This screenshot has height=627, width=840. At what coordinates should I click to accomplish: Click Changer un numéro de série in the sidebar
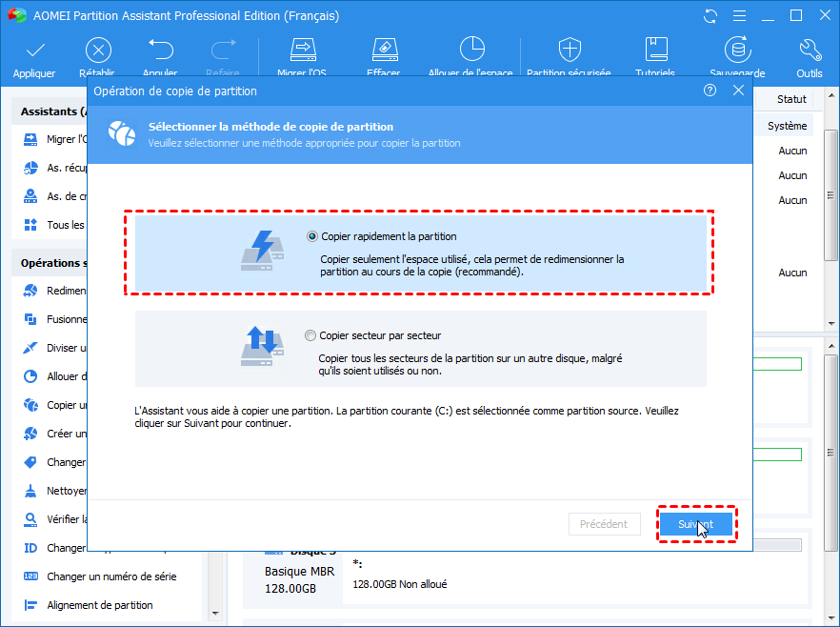(x=100, y=576)
